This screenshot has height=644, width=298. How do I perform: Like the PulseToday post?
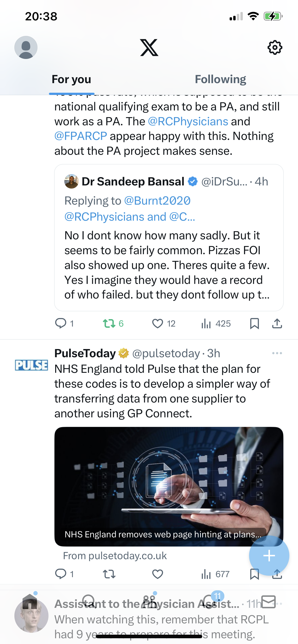(x=157, y=574)
